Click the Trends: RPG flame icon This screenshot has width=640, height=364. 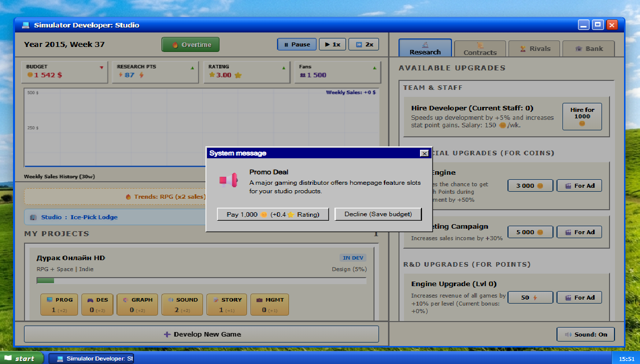pos(128,197)
